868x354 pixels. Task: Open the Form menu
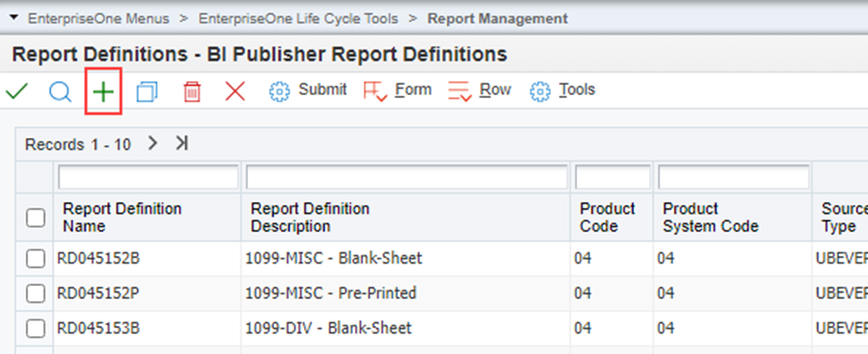pyautogui.click(x=397, y=90)
